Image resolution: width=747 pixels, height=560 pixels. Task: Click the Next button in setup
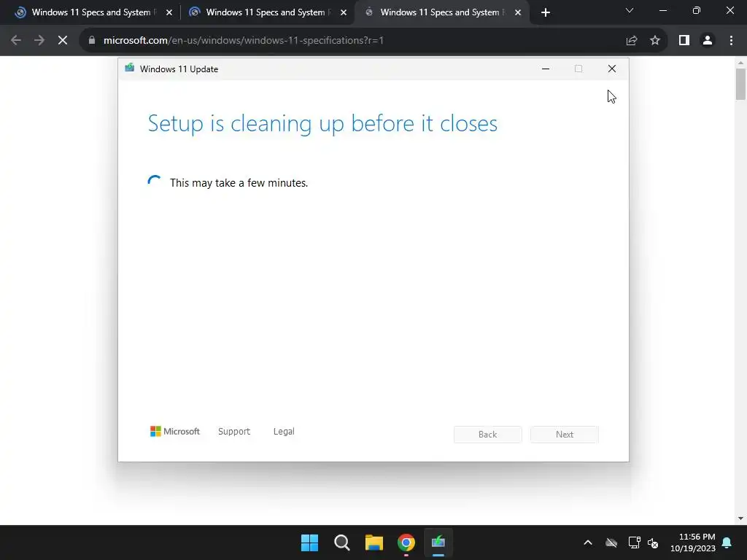pyautogui.click(x=565, y=435)
